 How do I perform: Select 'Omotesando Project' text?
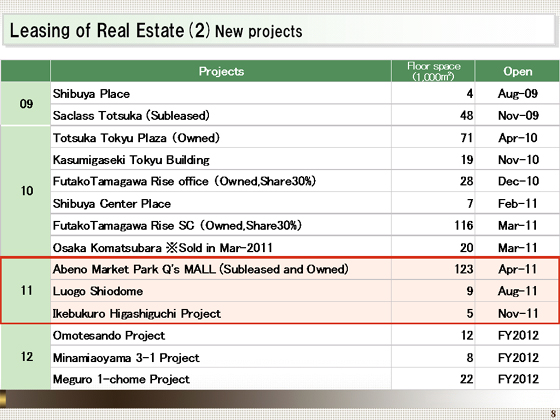click(x=109, y=335)
